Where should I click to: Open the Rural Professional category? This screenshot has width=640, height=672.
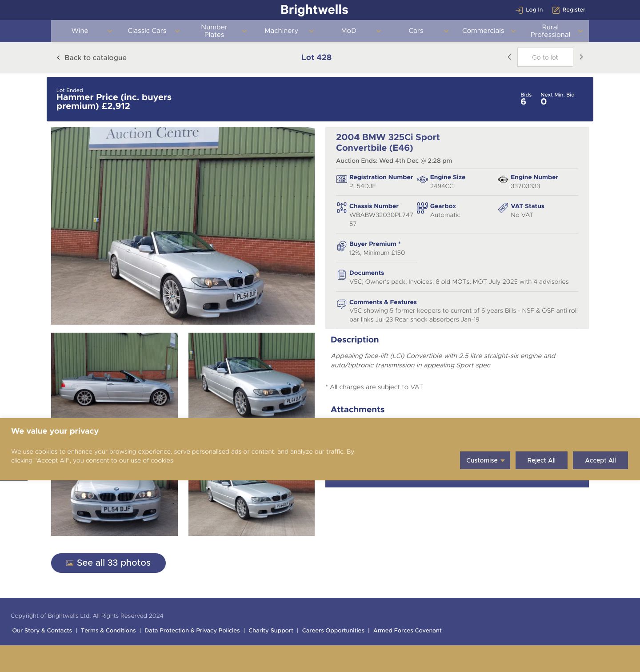click(x=550, y=31)
